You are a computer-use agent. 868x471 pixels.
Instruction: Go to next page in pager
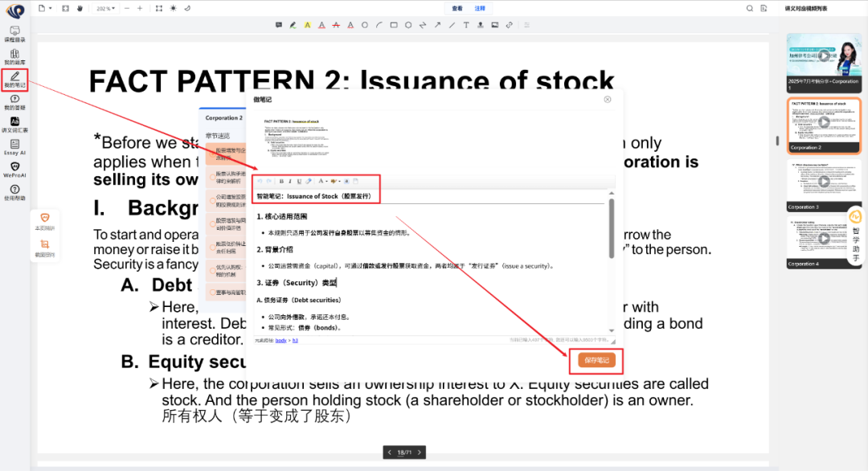tap(420, 453)
